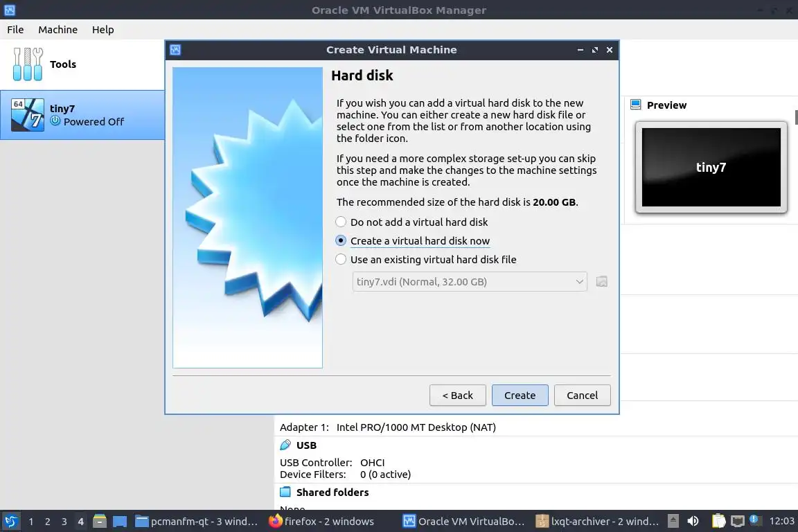Screen dimensions: 798x532
Task: Click the VirtualBox Manager title bar icon
Action: (10, 10)
